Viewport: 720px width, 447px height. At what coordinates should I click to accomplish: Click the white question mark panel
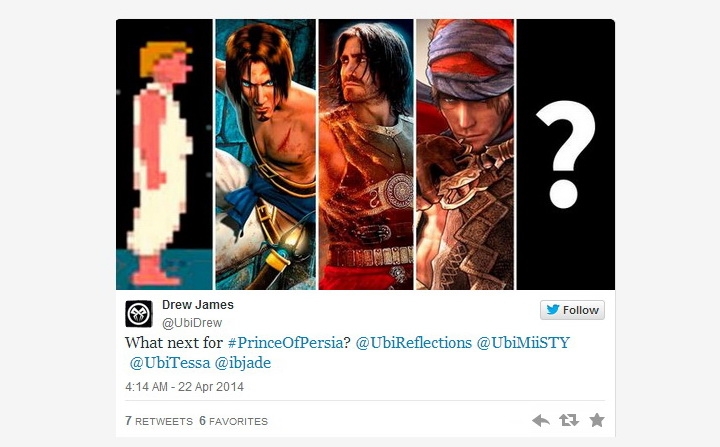pyautogui.click(x=566, y=154)
